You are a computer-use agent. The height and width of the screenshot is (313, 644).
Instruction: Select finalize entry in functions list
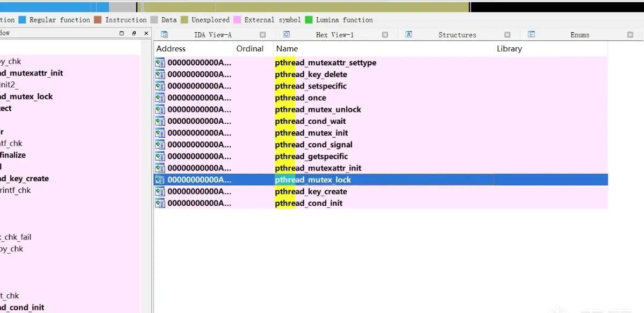pyautogui.click(x=70, y=155)
